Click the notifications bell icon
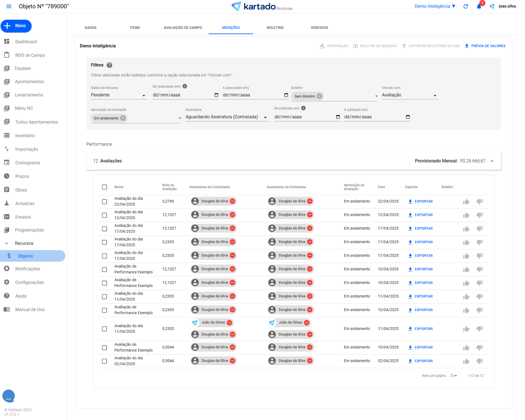The height and width of the screenshot is (420, 525). (479, 7)
